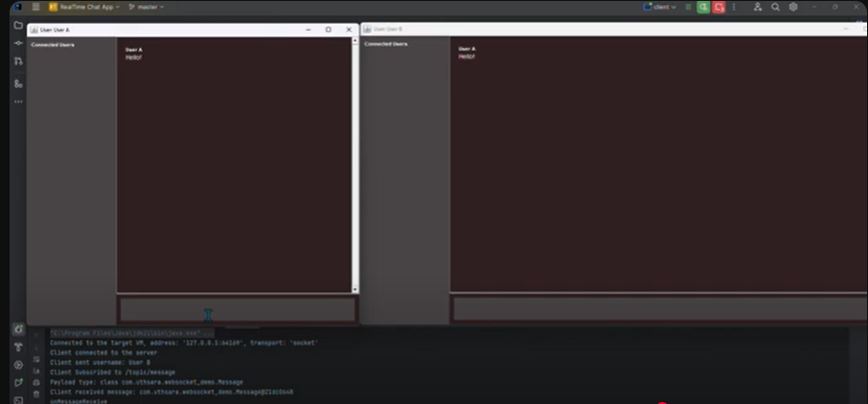Open Search Everywhere magnifier icon
The height and width of the screenshot is (404, 868).
(776, 8)
